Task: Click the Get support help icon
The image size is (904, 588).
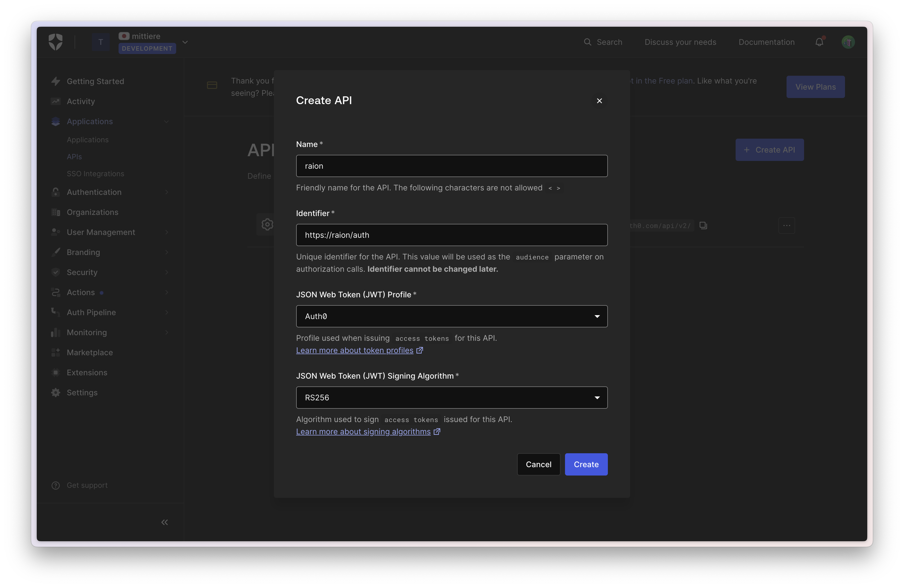Action: click(55, 486)
